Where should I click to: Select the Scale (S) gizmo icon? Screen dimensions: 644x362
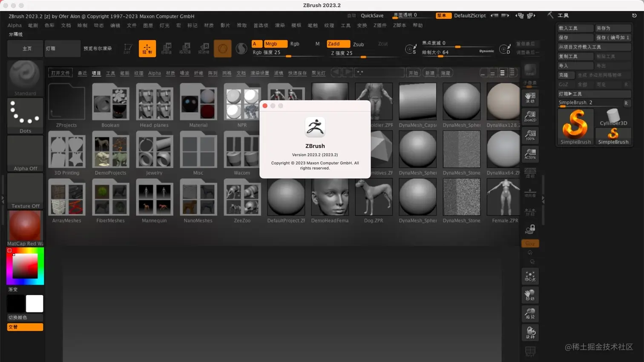(185, 48)
